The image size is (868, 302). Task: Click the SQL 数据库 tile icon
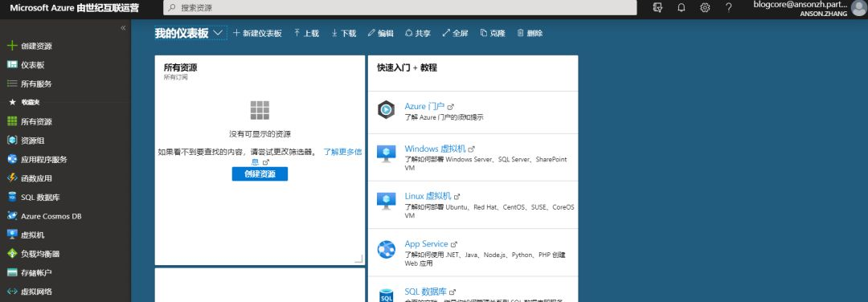click(386, 295)
